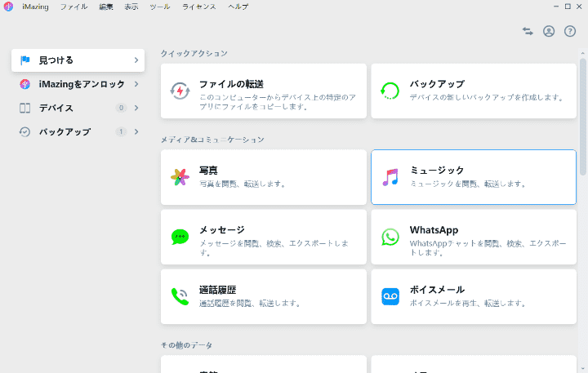Expand the 見つける sidebar chevron
Viewport: 588px width, 373px height.
pos(136,60)
